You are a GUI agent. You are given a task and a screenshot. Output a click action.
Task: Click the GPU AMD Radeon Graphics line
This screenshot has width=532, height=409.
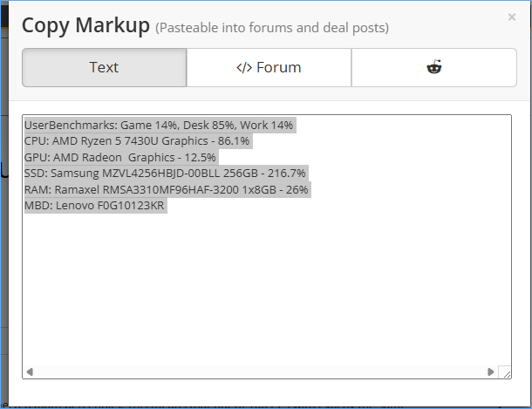point(120,157)
